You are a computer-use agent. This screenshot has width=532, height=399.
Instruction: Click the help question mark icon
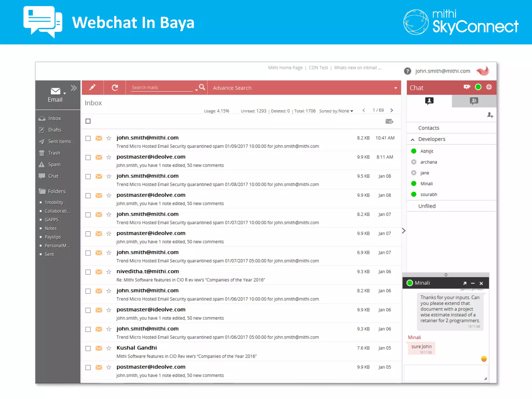407,71
